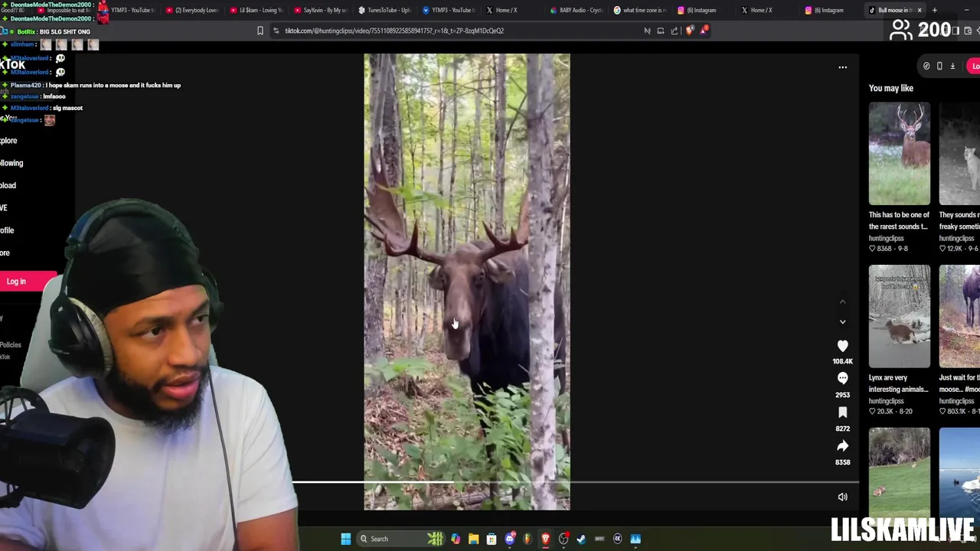This screenshot has height=551, width=980.
Task: Click the picture-in-picture icon in address bar
Action: coord(661,31)
